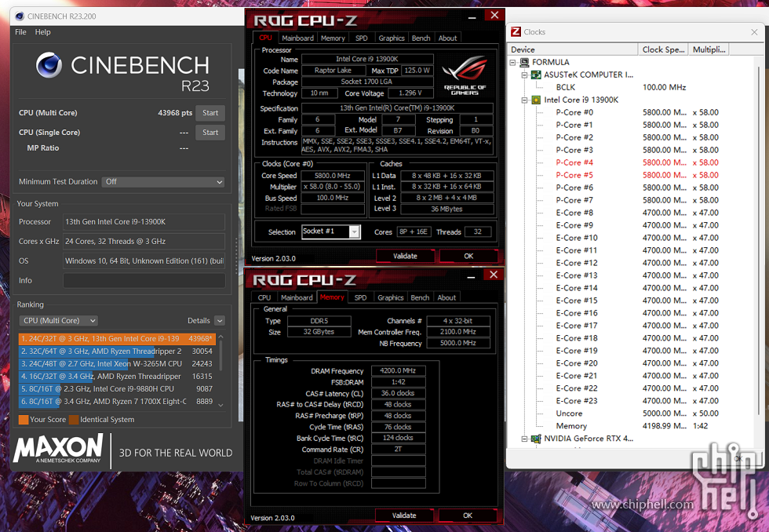Close the lower ROG CPU-Z Memory window

click(494, 275)
